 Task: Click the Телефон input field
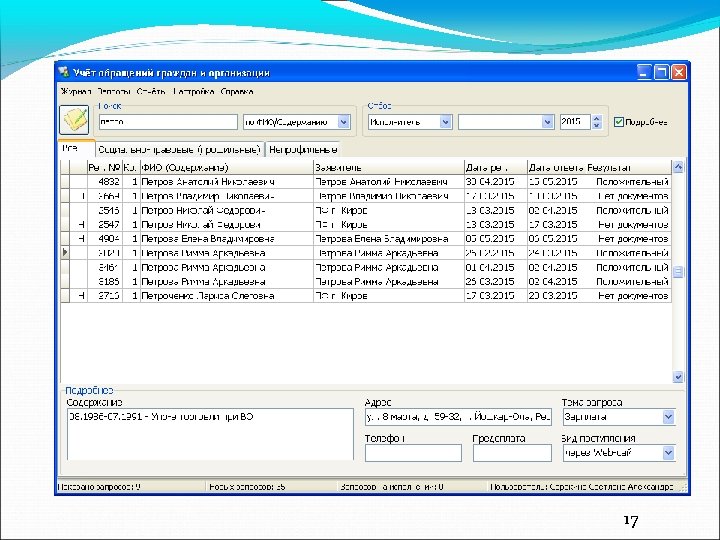click(x=413, y=453)
